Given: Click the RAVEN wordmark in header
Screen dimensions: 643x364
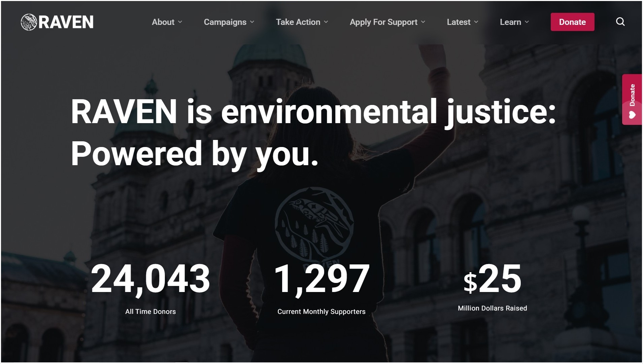Looking at the screenshot, I should coord(66,22).
